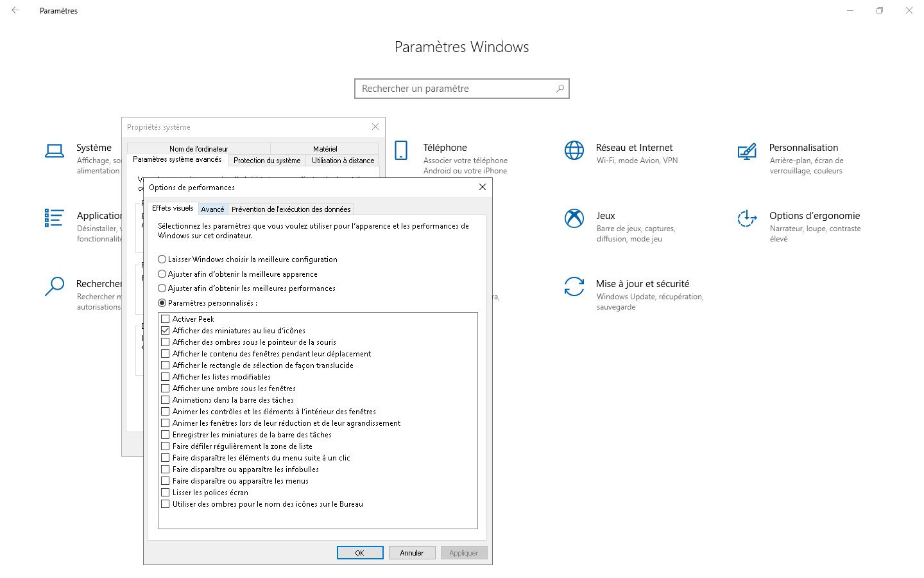Viewport: 924px width, 578px height.
Task: Open the Options d'ergonomie icon
Action: tap(747, 218)
